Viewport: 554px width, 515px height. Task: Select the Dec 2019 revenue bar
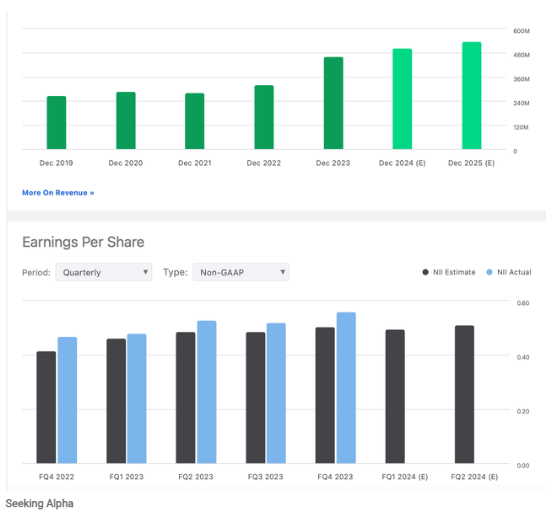(x=57, y=123)
